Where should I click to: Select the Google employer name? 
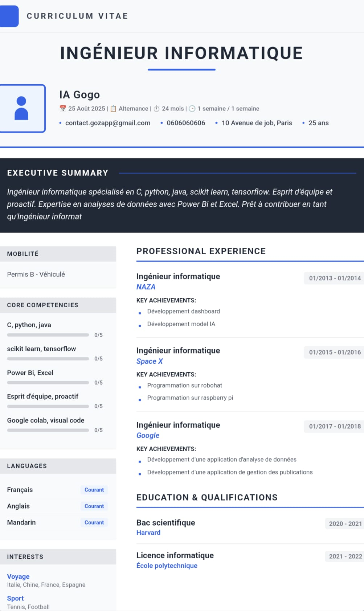148,436
